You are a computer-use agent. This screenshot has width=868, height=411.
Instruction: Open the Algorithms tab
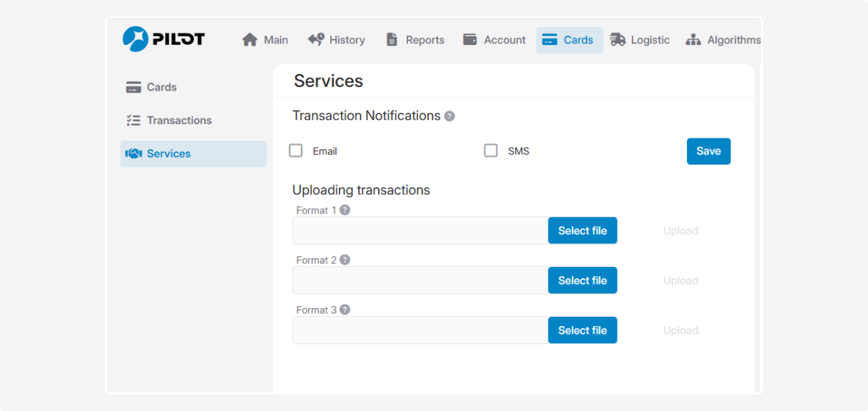(723, 40)
